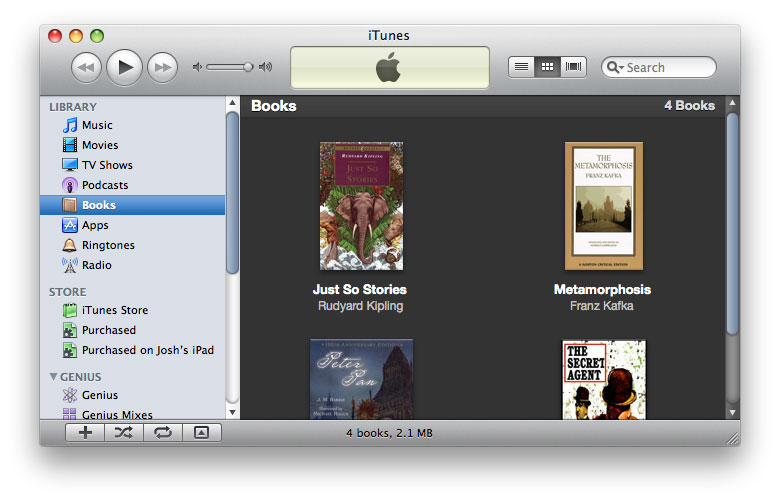Click the sidebar scroll down arrow
This screenshot has height=501, width=780.
click(232, 412)
